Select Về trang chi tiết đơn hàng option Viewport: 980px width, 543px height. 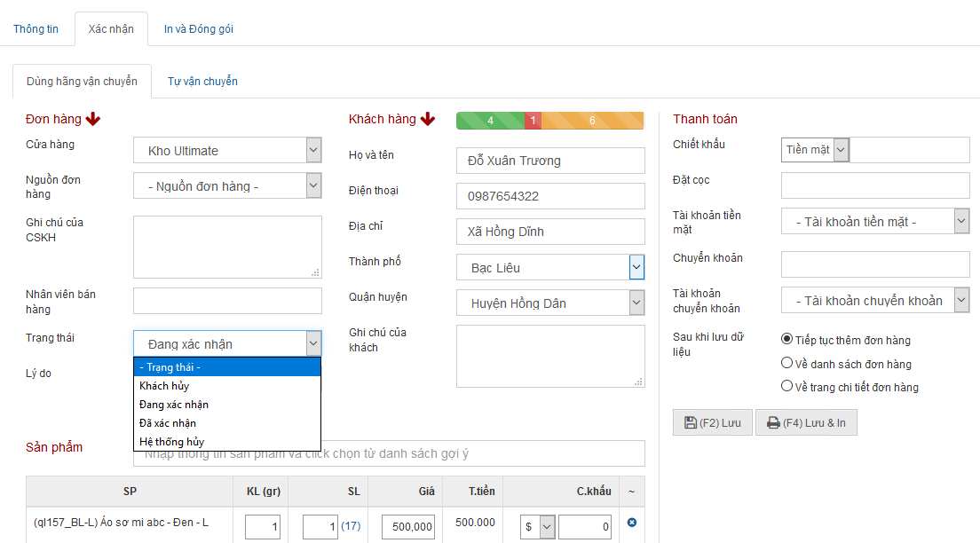pos(786,386)
